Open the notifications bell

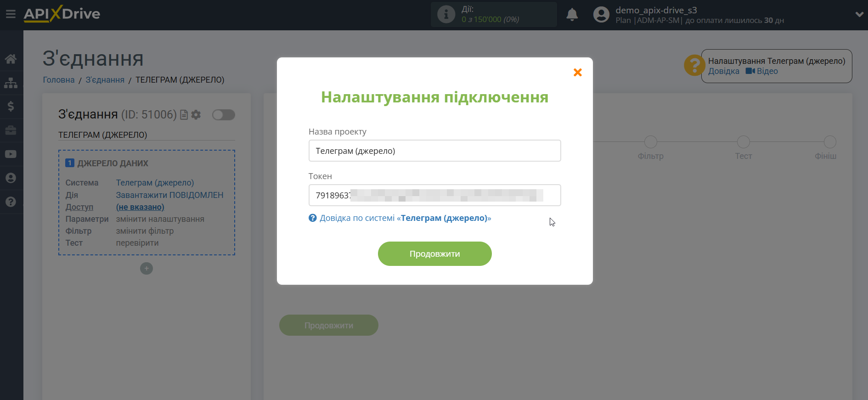(x=572, y=15)
